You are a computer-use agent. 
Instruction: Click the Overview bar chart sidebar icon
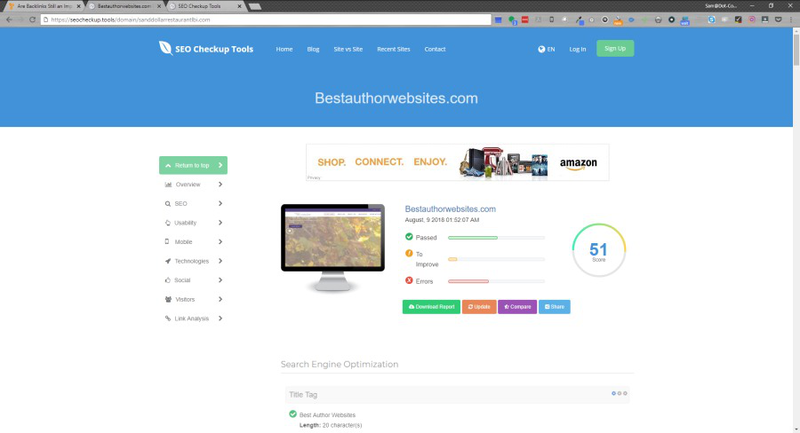[x=168, y=185]
